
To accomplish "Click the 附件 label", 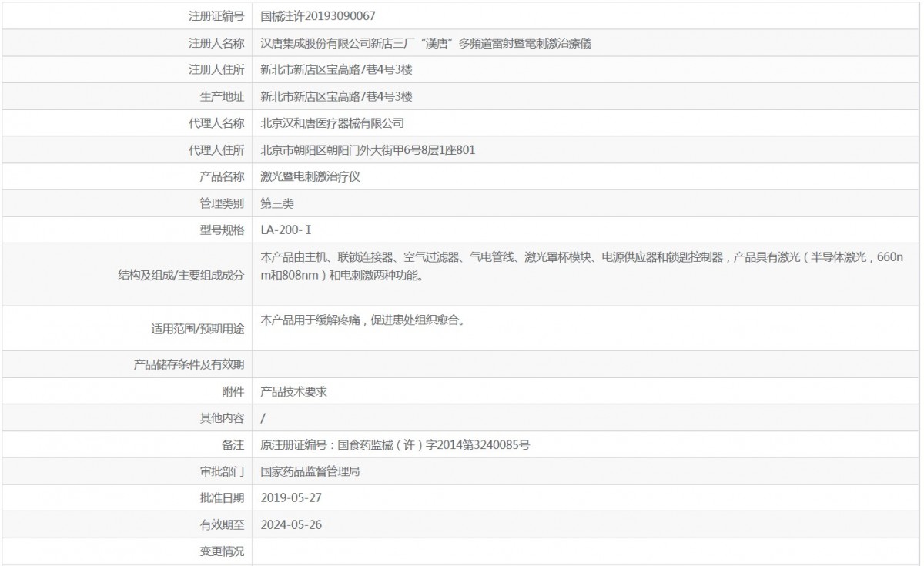I will click(x=233, y=391).
